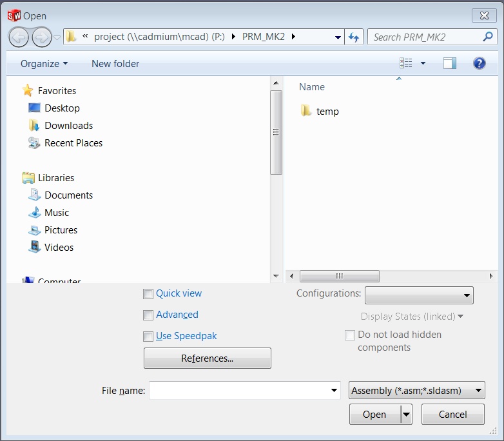Expand the Open button's dropdown arrow
The image size is (504, 441).
click(x=406, y=415)
